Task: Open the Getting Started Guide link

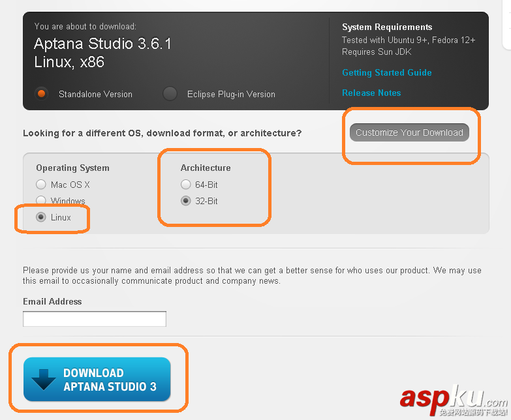Action: (387, 72)
